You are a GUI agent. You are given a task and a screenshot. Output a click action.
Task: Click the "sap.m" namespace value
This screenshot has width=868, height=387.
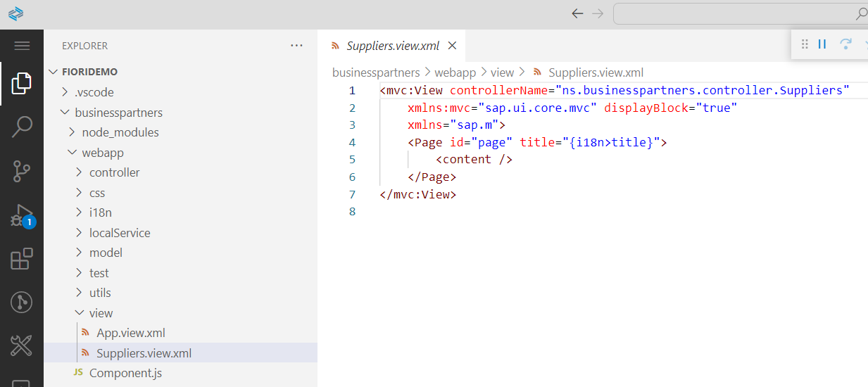coord(474,125)
